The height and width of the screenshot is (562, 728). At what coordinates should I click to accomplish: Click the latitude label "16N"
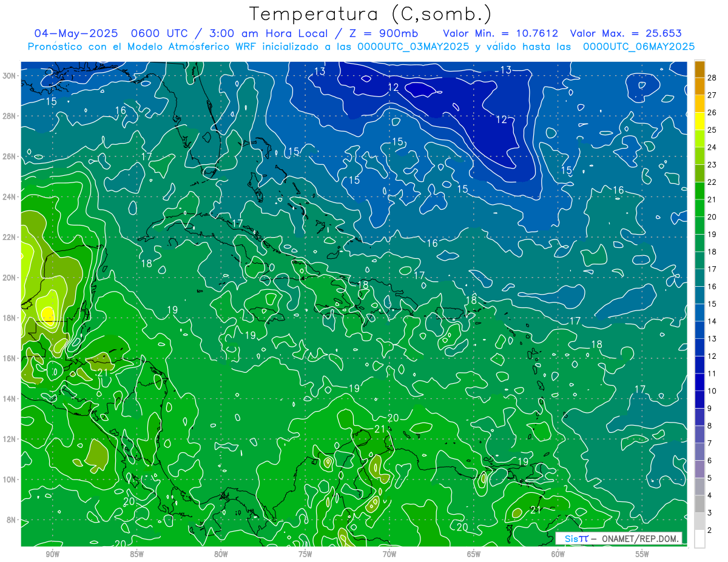[x=8, y=358]
